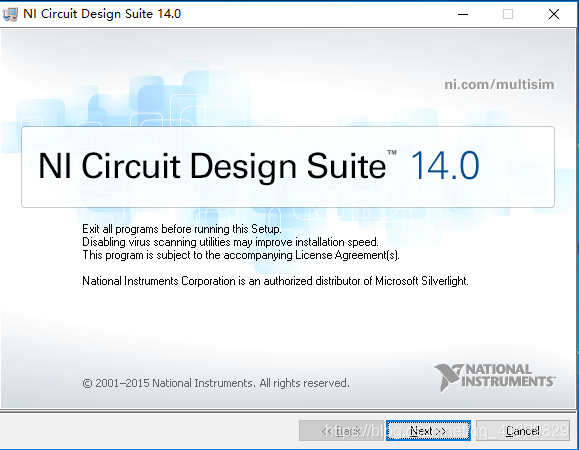Close the NI Circuit Design Suite window
The image size is (579, 450).
[554, 14]
